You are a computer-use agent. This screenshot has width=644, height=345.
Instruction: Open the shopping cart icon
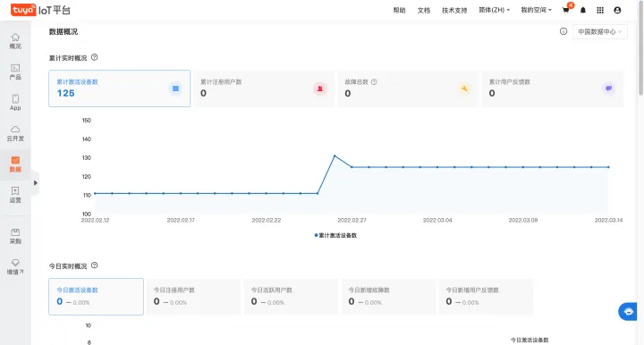coord(566,10)
